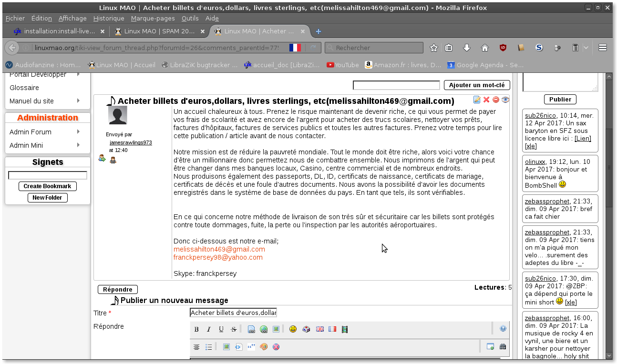The image size is (617, 364).
Task: Open the uBlock Origin extension icon
Action: [503, 48]
